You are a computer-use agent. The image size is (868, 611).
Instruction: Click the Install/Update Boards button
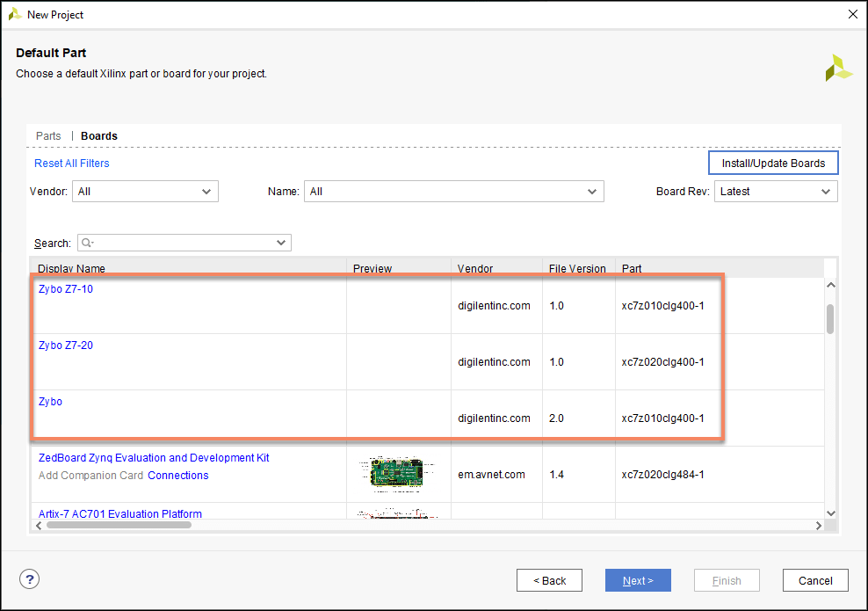(x=772, y=163)
